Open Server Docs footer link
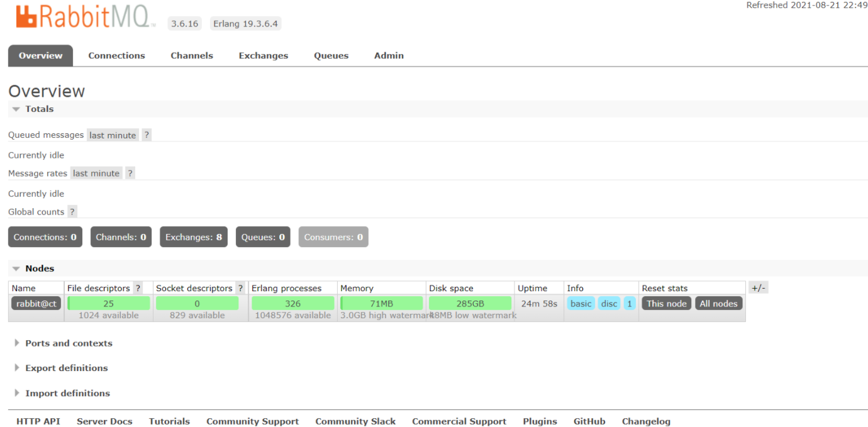This screenshot has height=427, width=868. [x=104, y=421]
